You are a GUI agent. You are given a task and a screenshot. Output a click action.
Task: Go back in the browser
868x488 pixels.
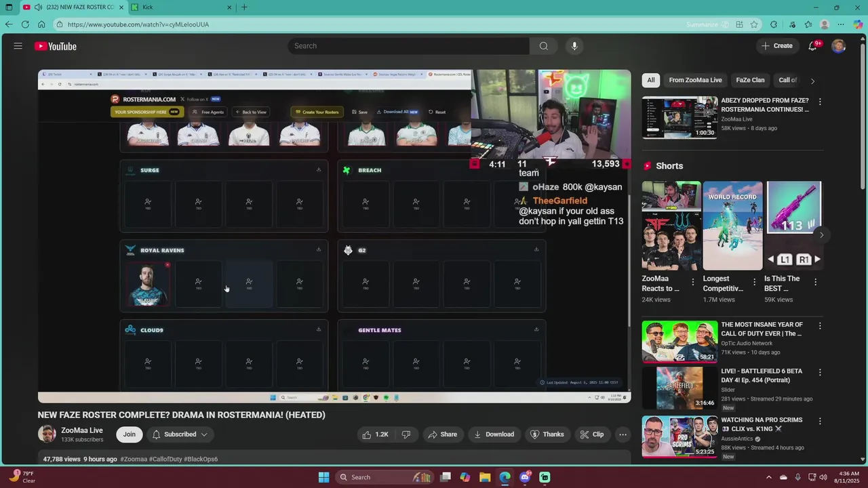[9, 24]
